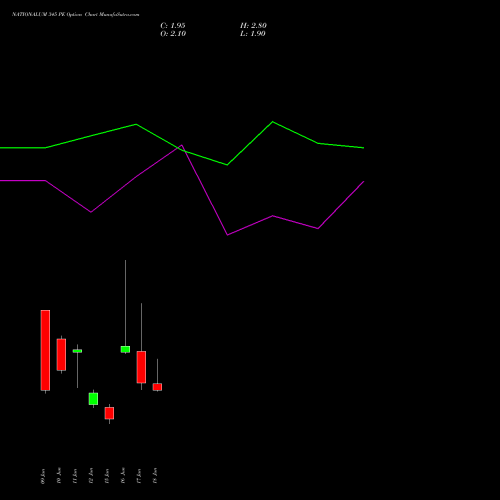Click the '13 Jan' date axis label
The image size is (500, 500).
107,476
